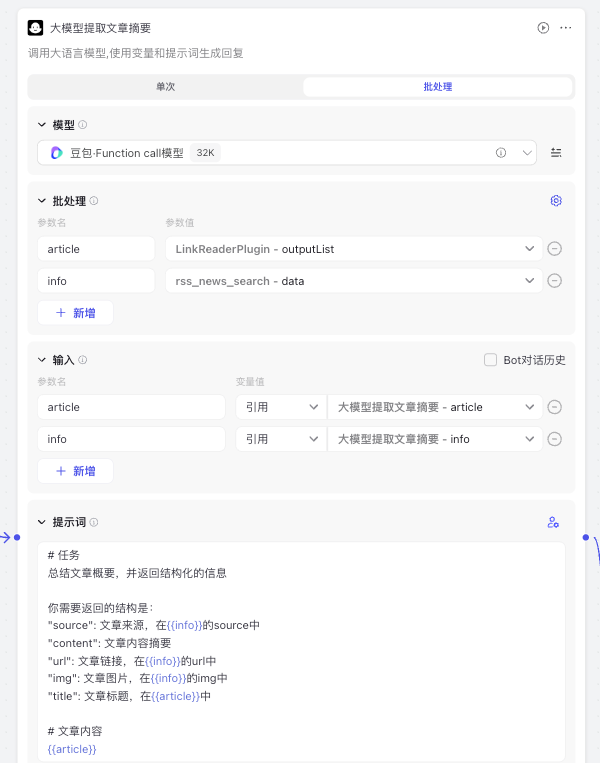Edit the info batch parameter name field
The image size is (600, 763).
96,281
